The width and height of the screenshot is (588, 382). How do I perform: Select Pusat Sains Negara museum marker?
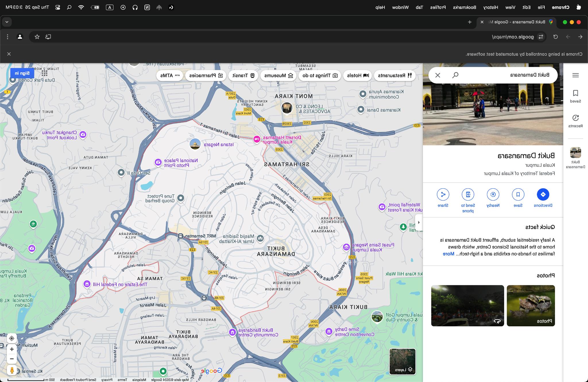[346, 247]
